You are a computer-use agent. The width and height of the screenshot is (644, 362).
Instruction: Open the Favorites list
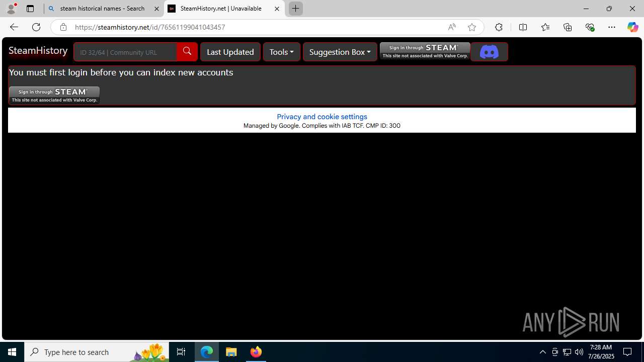click(545, 27)
